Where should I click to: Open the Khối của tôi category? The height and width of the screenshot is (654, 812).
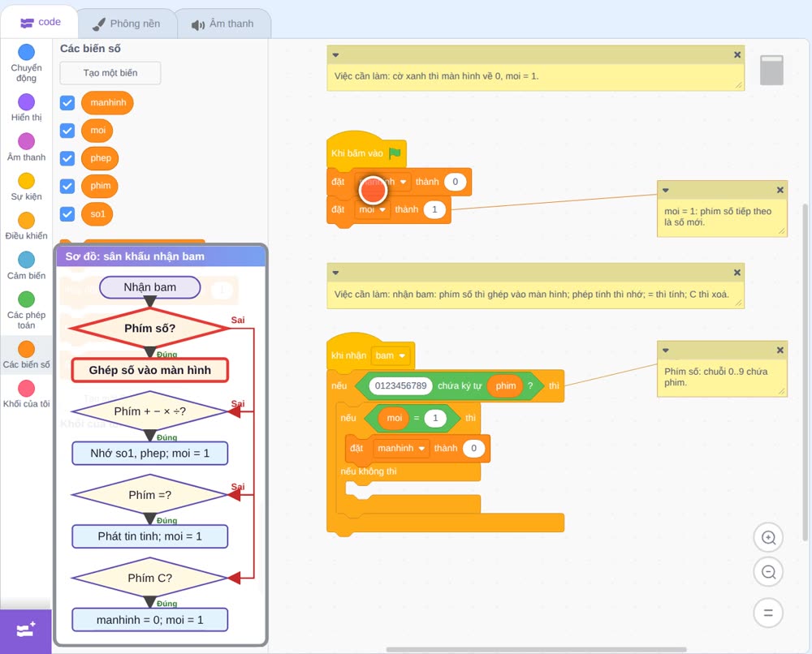coord(26,394)
